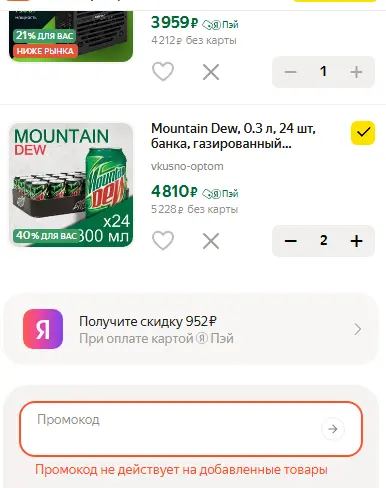The height and width of the screenshot is (488, 386).
Task: Favorite Mountain Dew with the heart icon
Action: coord(163,241)
